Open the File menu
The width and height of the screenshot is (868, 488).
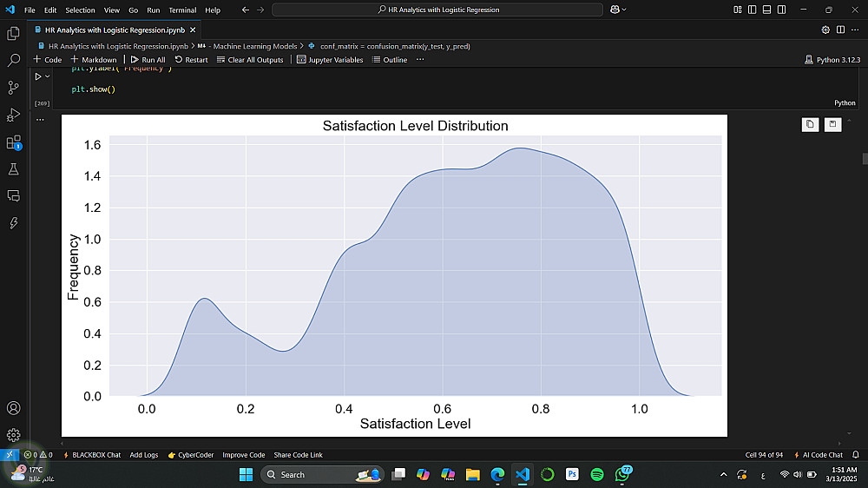point(30,10)
